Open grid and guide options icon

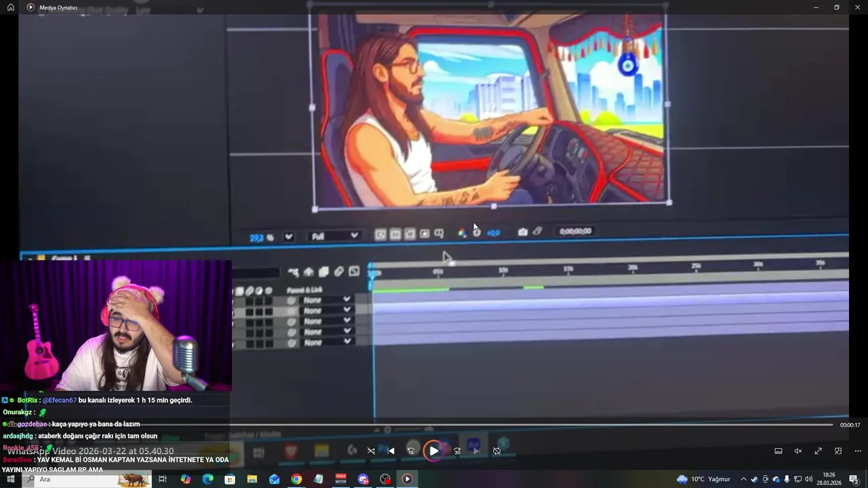coord(439,233)
